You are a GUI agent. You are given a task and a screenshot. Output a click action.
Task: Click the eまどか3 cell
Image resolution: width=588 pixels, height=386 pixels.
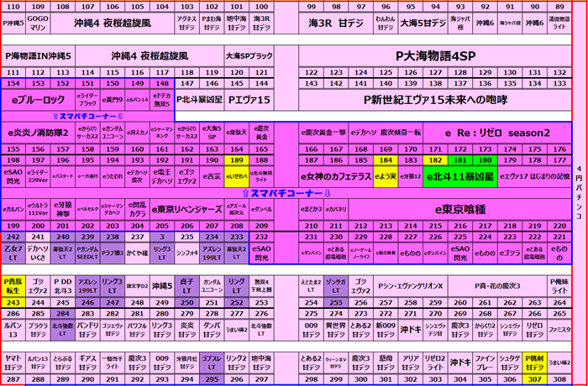tap(312, 210)
